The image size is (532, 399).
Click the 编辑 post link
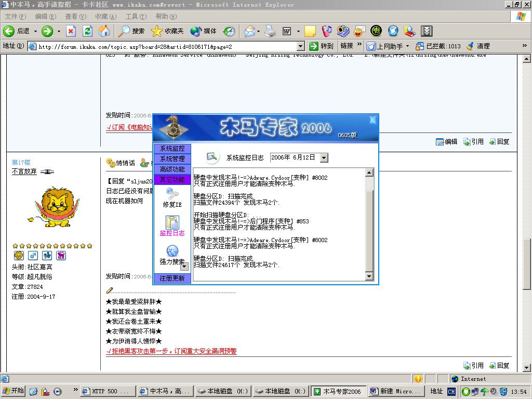tap(446, 142)
